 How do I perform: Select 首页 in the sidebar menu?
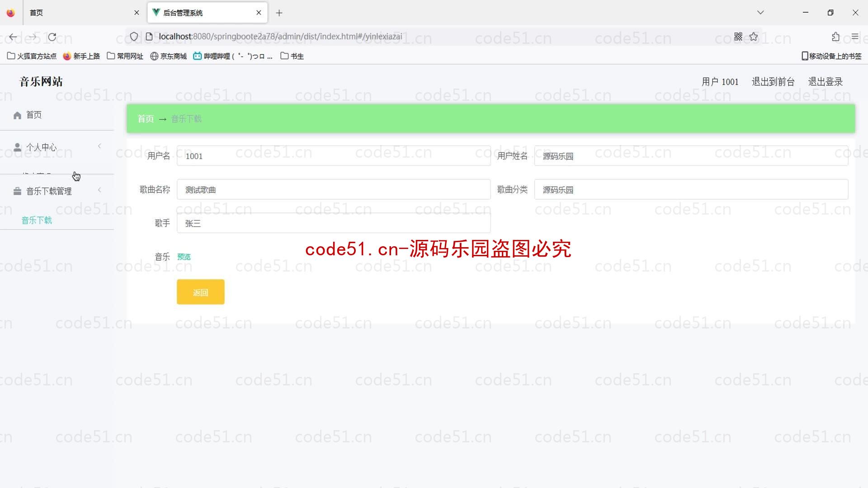(x=57, y=115)
